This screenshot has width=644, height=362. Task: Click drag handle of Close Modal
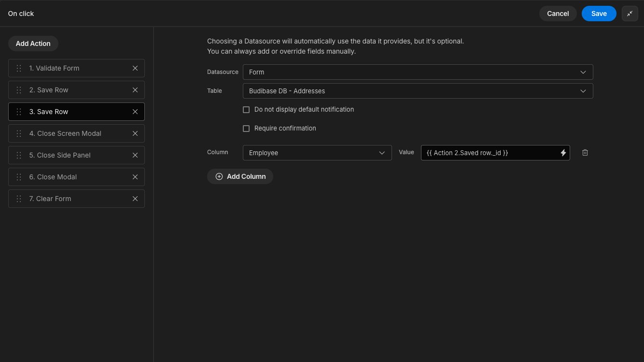(x=19, y=177)
